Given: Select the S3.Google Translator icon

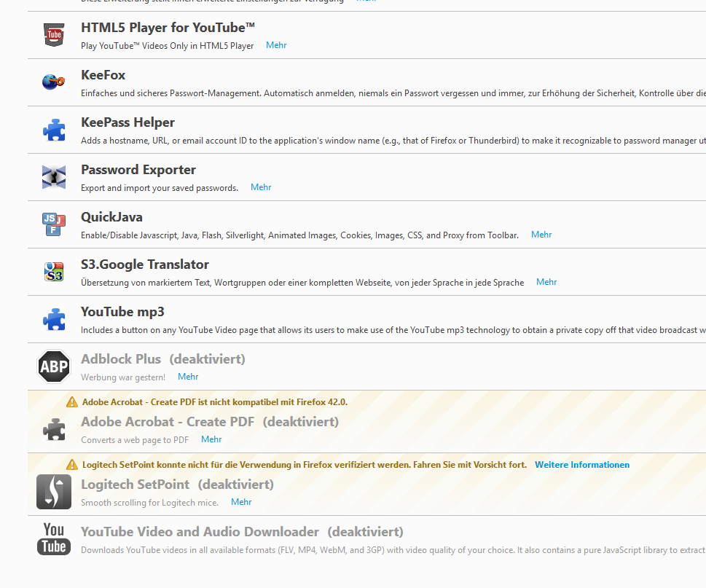Looking at the screenshot, I should point(54,272).
